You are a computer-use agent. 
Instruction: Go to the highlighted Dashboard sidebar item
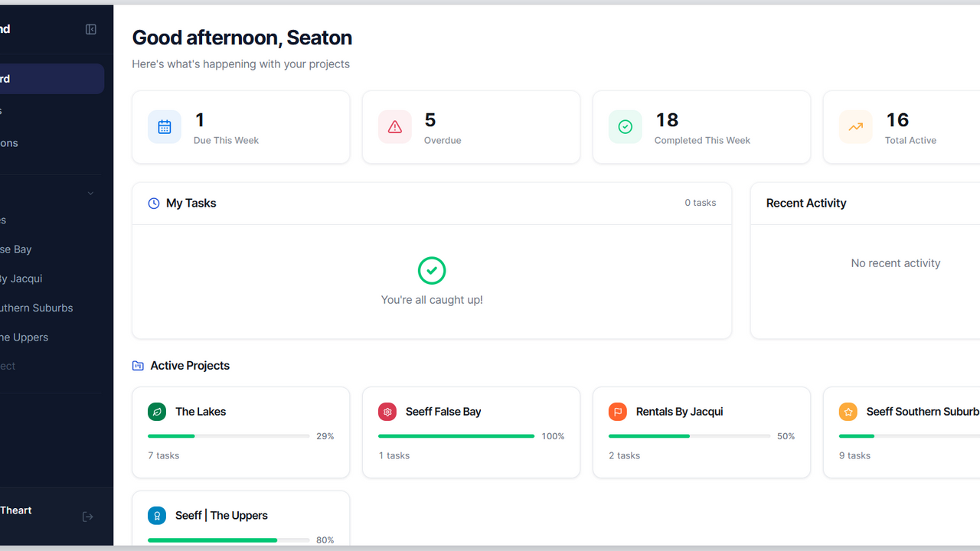(x=52, y=79)
